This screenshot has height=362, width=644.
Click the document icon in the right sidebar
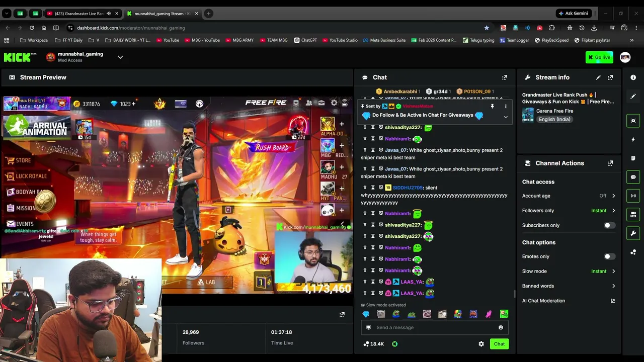pos(633,158)
